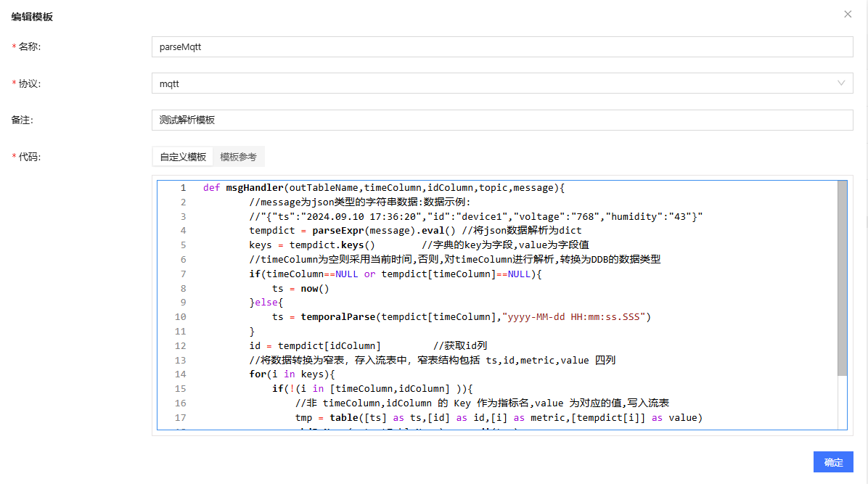Click the remark field with 测试解析模板
Viewport: 868px width, 484px height.
(x=502, y=120)
